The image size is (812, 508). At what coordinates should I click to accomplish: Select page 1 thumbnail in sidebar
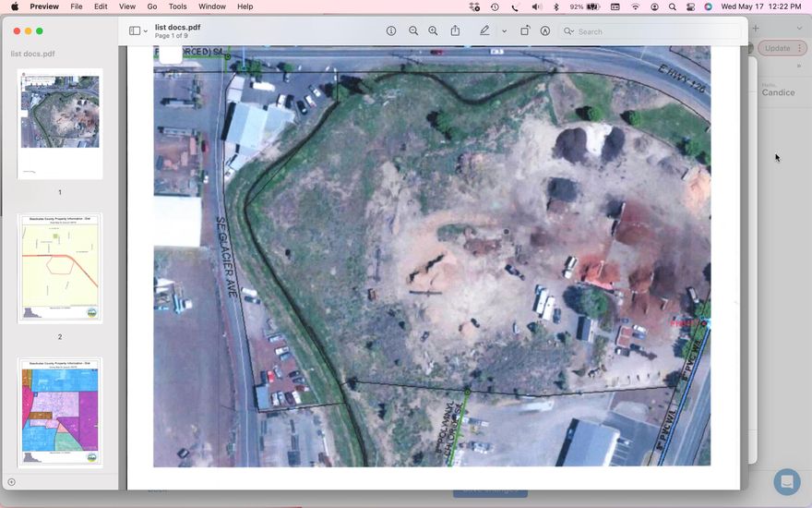point(60,124)
